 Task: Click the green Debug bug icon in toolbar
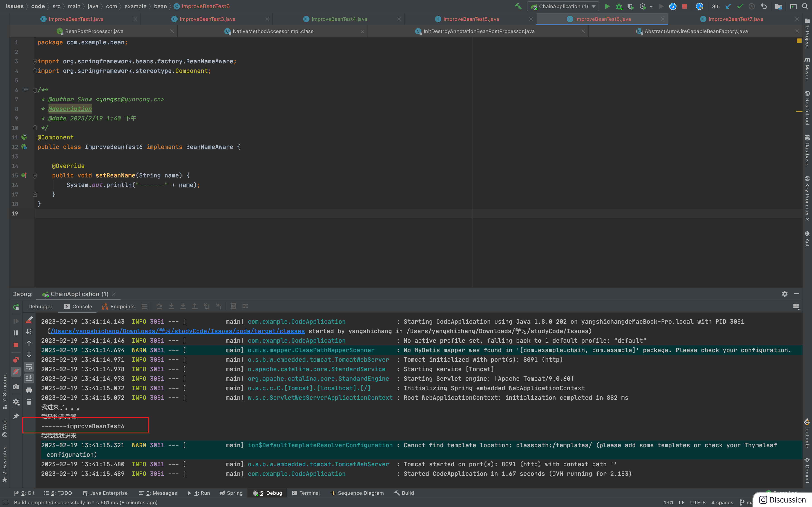(x=619, y=6)
